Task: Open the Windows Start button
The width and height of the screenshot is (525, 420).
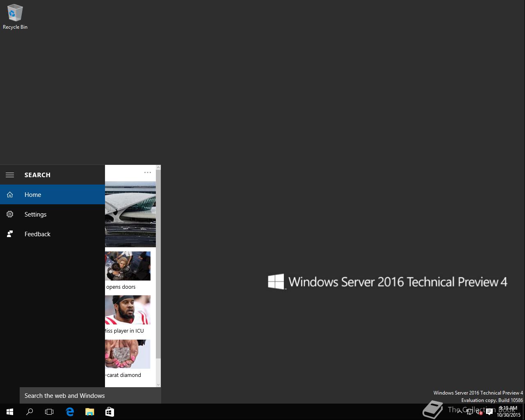Action: pyautogui.click(x=10, y=412)
